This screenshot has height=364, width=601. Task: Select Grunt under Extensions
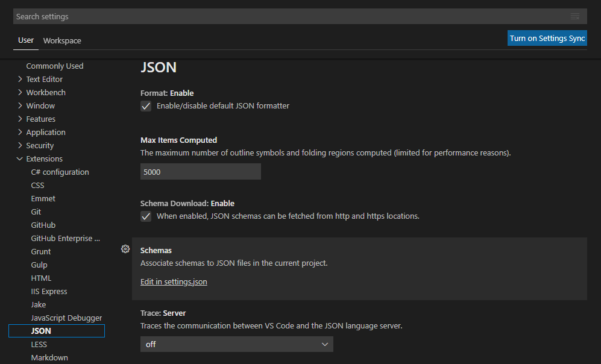[40, 252]
